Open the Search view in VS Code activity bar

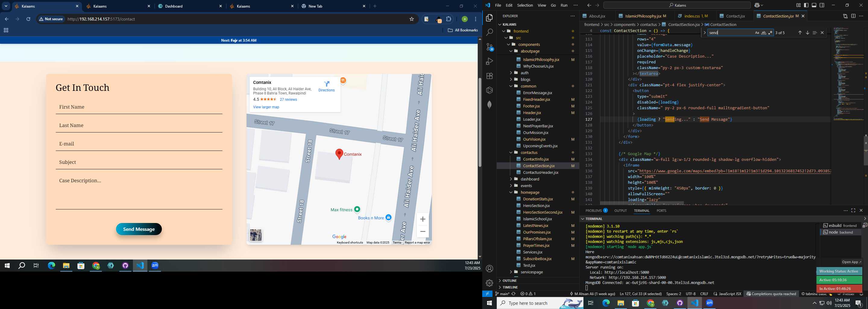click(x=489, y=32)
